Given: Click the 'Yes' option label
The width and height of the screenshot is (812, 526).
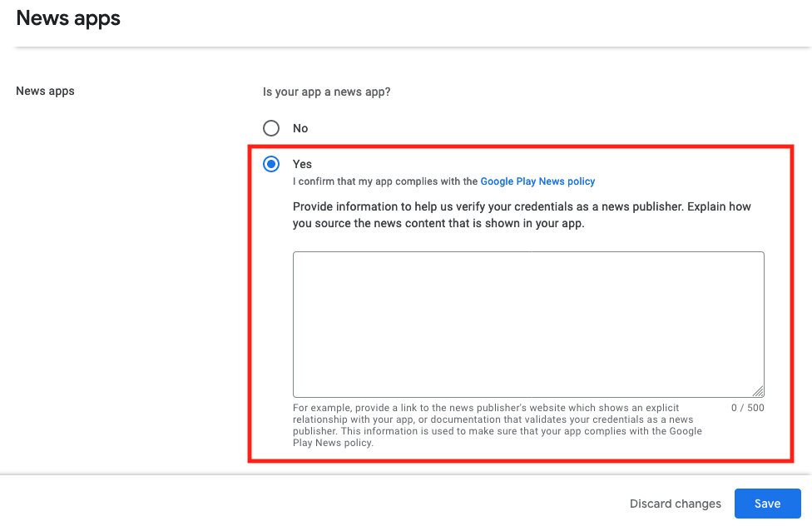Looking at the screenshot, I should tap(302, 164).
